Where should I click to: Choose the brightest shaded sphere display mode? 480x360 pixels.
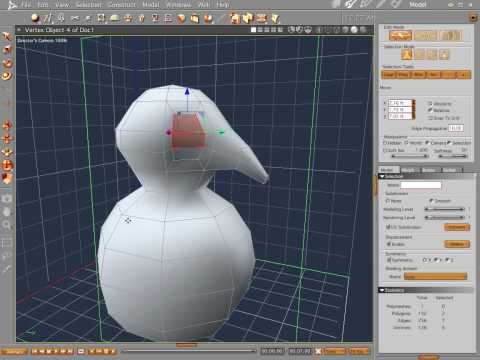[354, 30]
